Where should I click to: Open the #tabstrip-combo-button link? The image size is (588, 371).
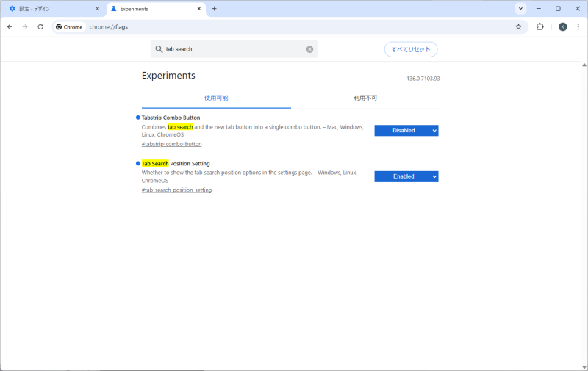point(171,144)
